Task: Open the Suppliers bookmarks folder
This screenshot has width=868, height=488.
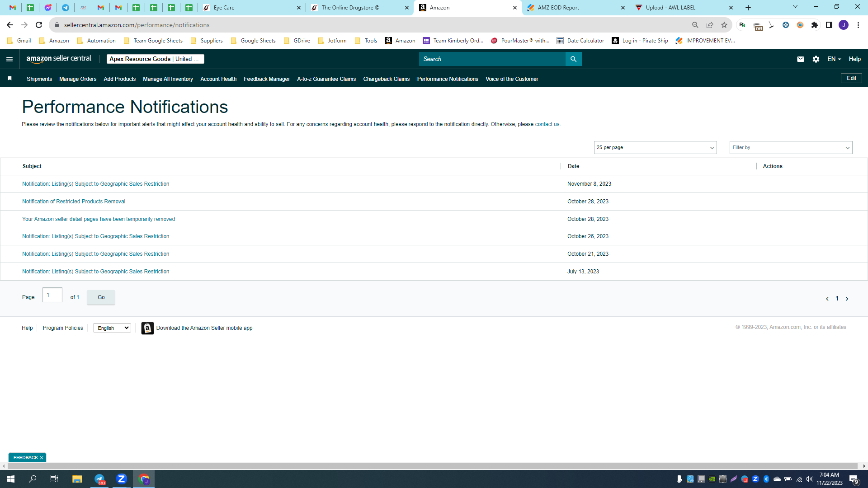Action: point(207,41)
